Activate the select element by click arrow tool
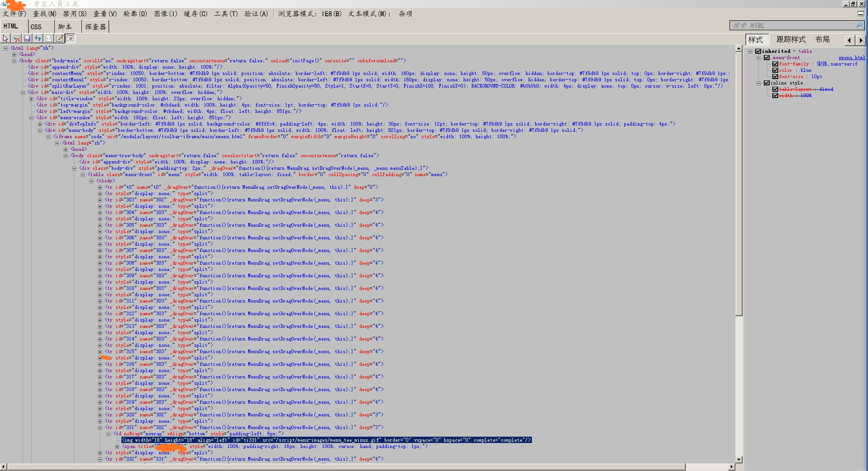This screenshot has width=868, height=471. tap(5, 39)
